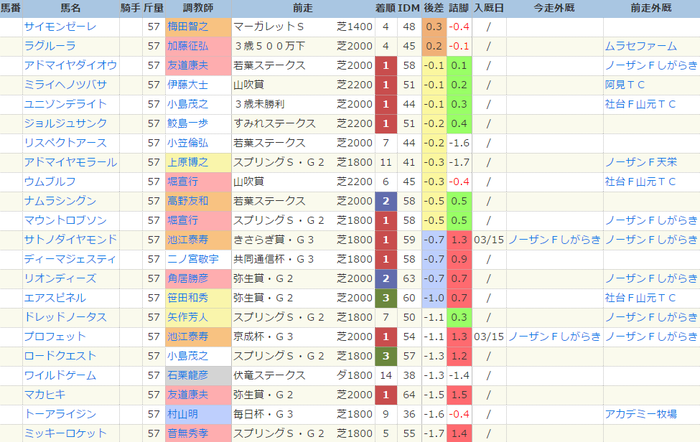This screenshot has height=442, width=700.
Task: Open サトノダイヤモンド horse page
Action: point(71,240)
